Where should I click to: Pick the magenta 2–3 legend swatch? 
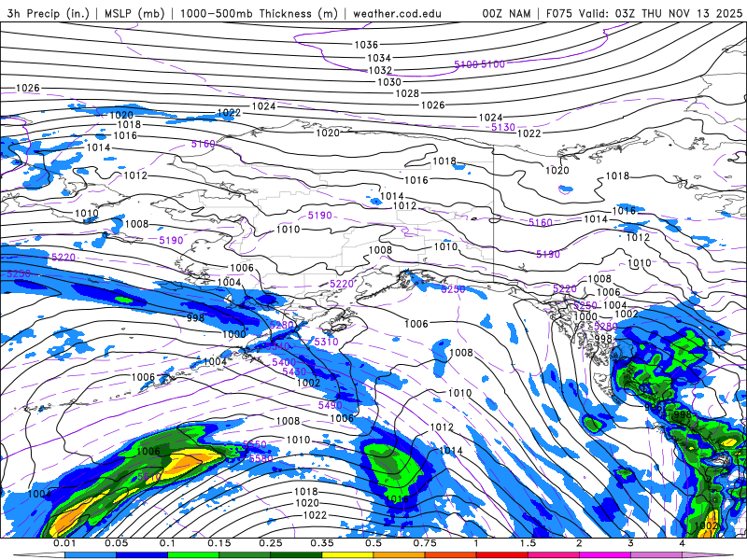(605, 555)
